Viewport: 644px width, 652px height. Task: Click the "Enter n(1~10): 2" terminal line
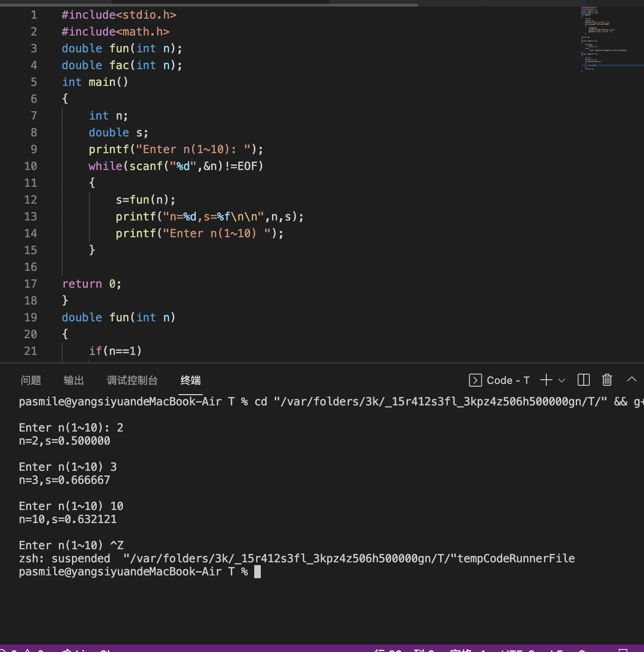[71, 428]
